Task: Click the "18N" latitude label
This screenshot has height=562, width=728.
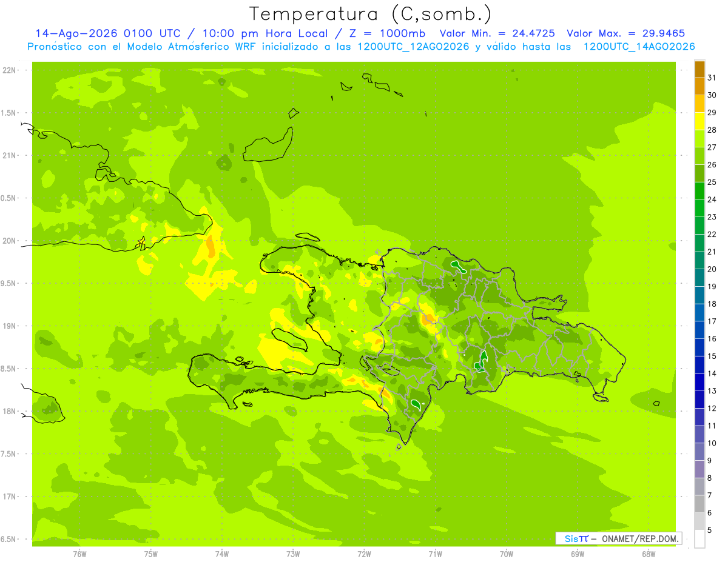Action: pyautogui.click(x=9, y=412)
